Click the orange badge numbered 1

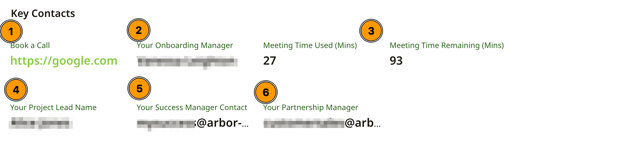11,32
